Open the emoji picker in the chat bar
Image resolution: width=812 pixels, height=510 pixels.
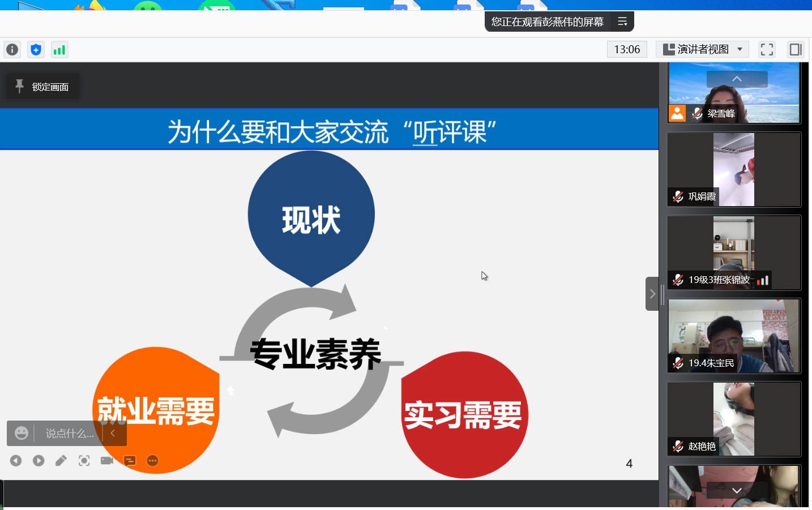pos(22,433)
